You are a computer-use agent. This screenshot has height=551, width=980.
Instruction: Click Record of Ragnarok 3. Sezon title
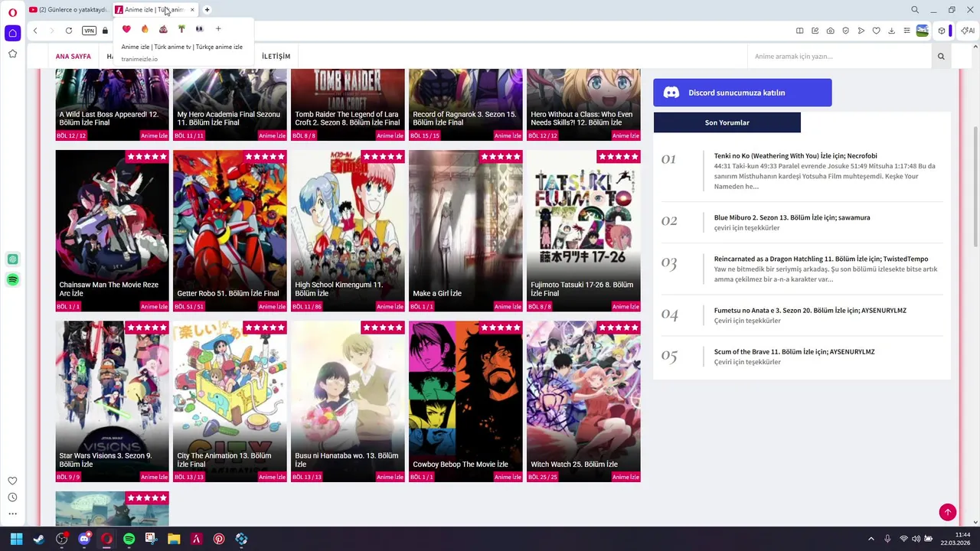coord(465,119)
